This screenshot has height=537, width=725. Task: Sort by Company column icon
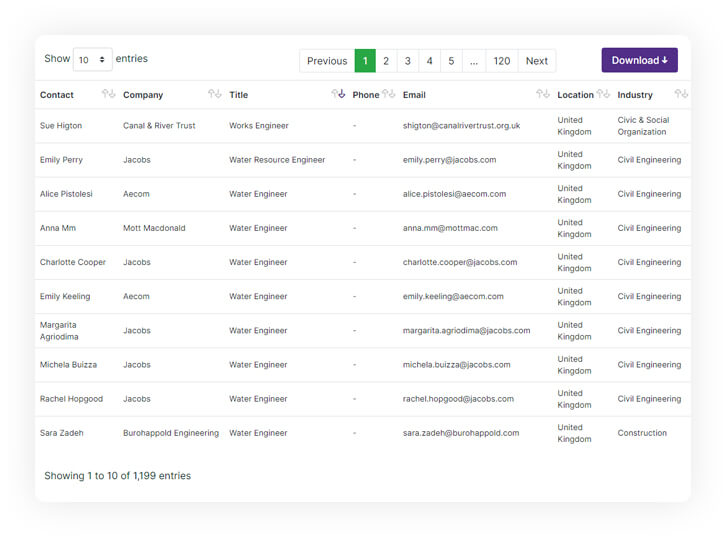215,94
